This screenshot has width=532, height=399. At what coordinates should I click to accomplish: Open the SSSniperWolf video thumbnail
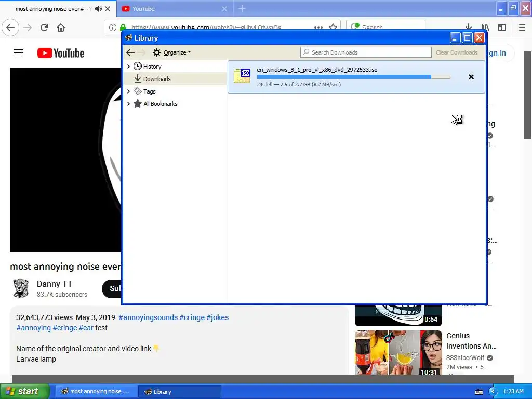pyautogui.click(x=398, y=353)
